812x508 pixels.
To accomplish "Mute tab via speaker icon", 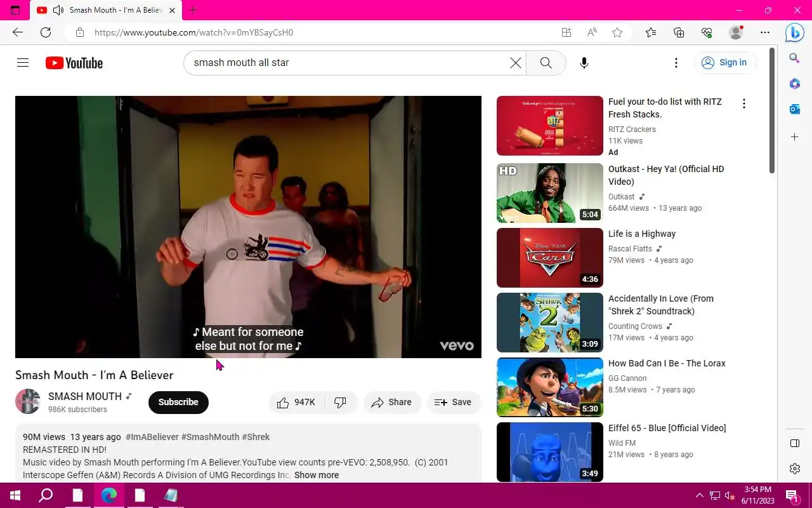I will pyautogui.click(x=58, y=10).
